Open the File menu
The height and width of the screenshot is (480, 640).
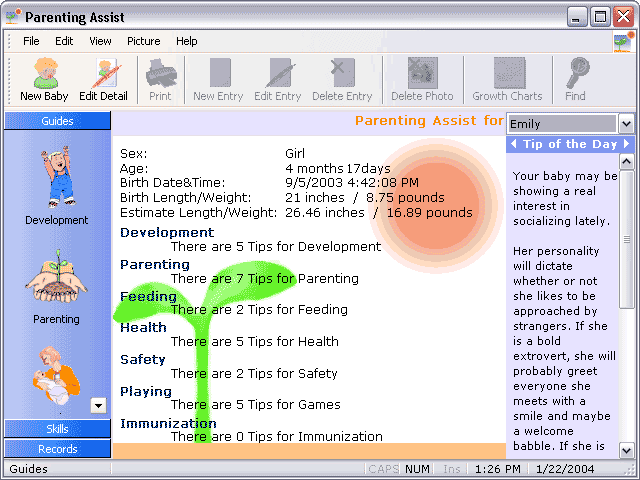(x=31, y=41)
